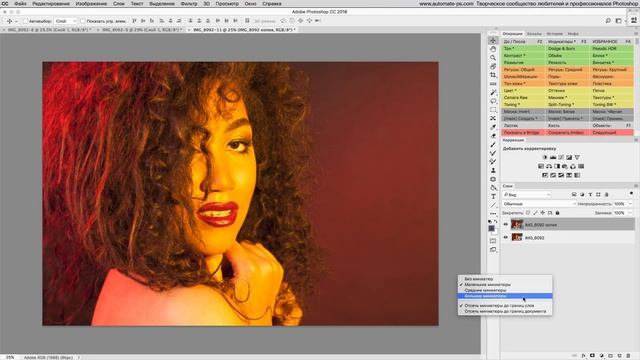Add Invert adjustment icon in bottom row
Screen dimensions: 640x360
tap(545, 175)
